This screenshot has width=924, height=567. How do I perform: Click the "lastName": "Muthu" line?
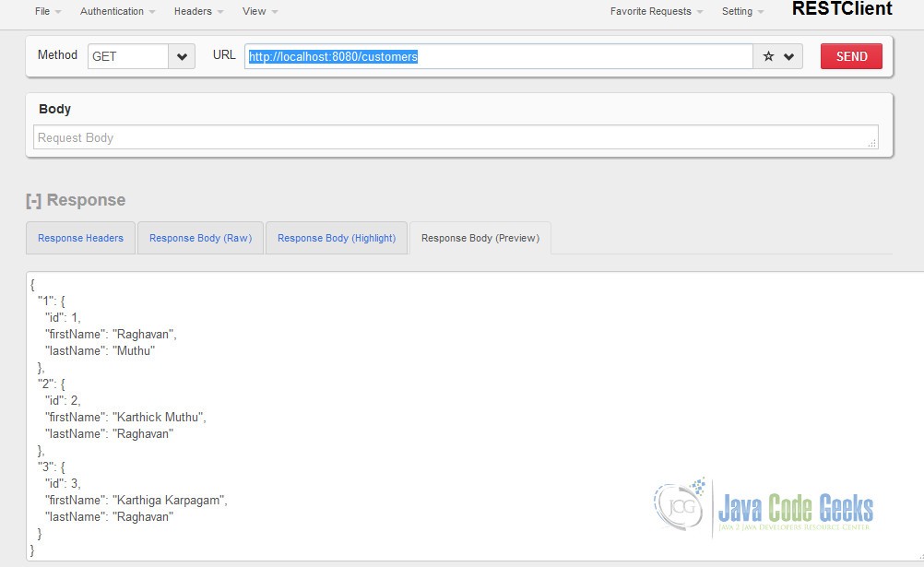click(100, 350)
